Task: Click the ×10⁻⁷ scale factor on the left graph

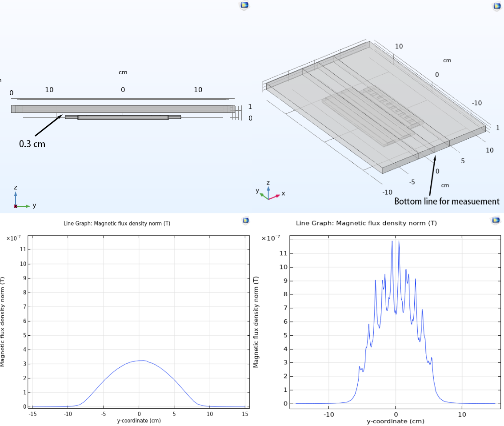Action: click(14, 238)
